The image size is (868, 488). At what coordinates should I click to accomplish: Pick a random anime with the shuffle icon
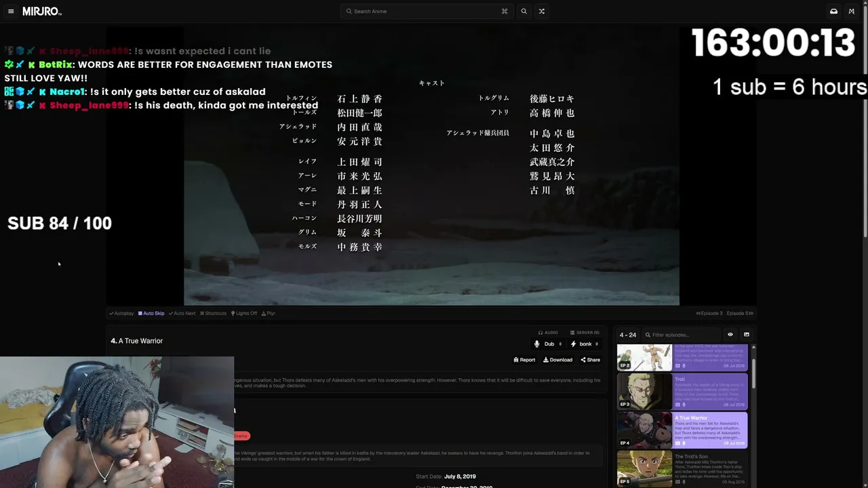click(541, 12)
